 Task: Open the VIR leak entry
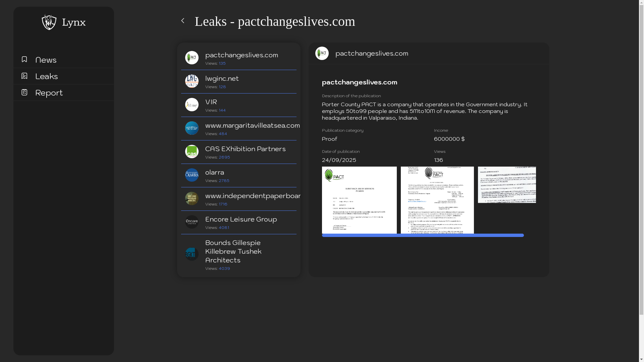(211, 102)
